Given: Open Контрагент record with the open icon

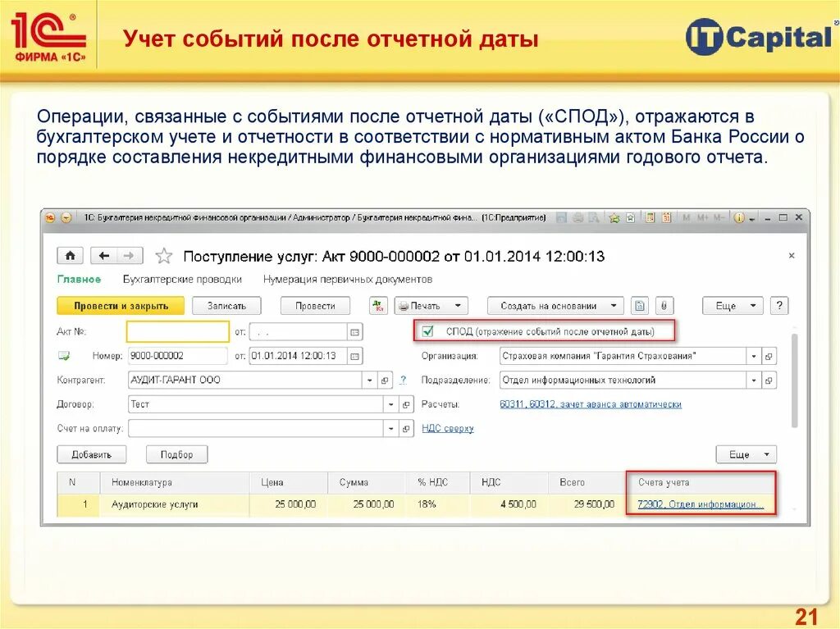Looking at the screenshot, I should pyautogui.click(x=385, y=381).
